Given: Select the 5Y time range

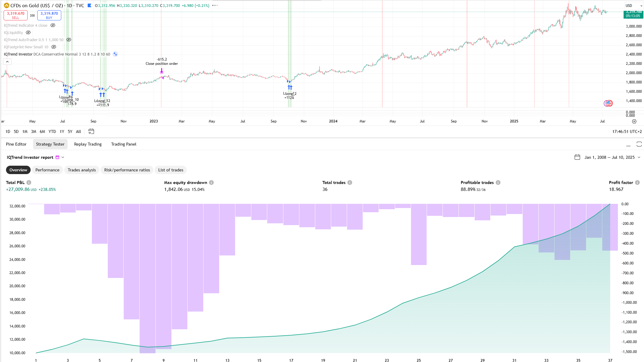Looking at the screenshot, I should [x=70, y=131].
